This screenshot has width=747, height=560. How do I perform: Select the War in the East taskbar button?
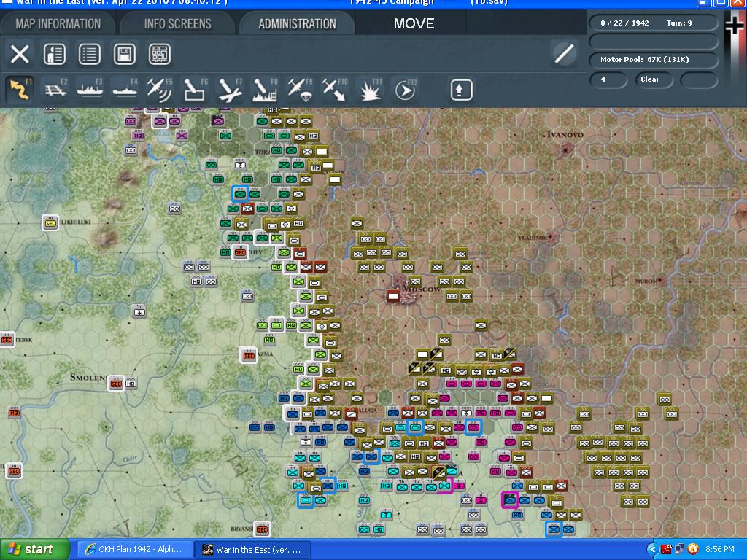tap(253, 548)
